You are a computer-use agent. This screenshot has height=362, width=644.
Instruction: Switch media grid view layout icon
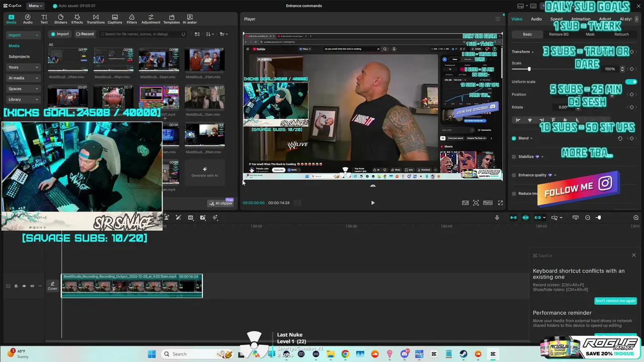tap(197, 34)
